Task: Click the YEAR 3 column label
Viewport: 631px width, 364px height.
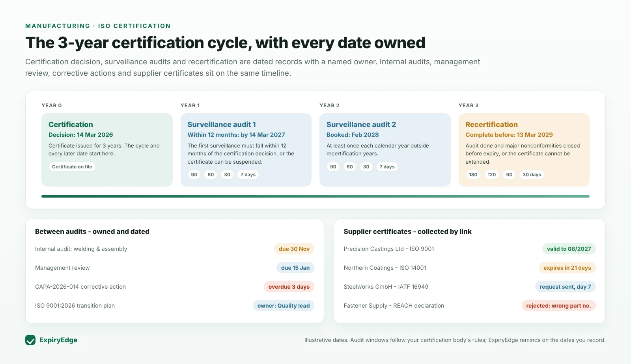Action: 469,106
